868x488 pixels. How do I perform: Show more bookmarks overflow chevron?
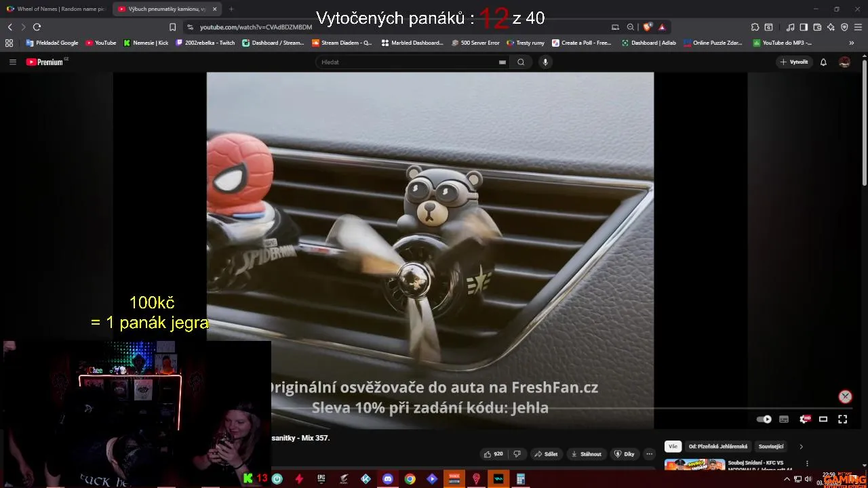click(x=851, y=43)
